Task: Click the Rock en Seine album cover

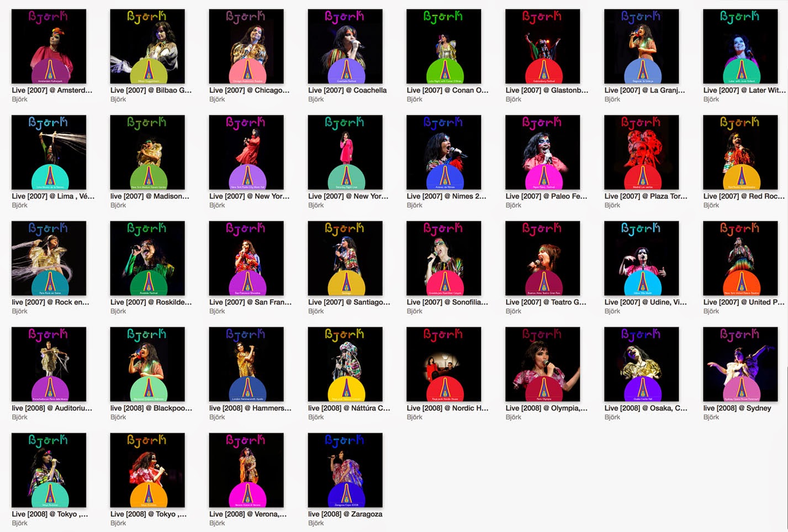Action: [x=49, y=258]
